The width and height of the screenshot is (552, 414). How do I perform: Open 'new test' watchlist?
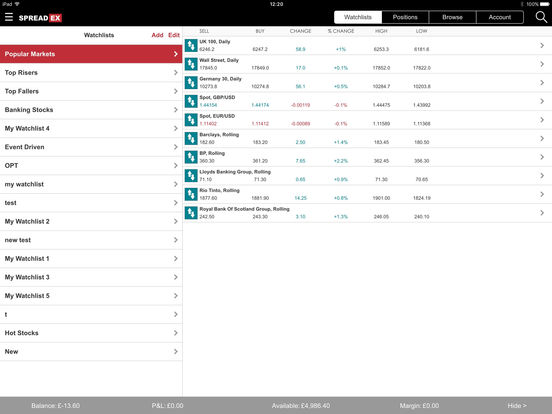click(x=91, y=240)
